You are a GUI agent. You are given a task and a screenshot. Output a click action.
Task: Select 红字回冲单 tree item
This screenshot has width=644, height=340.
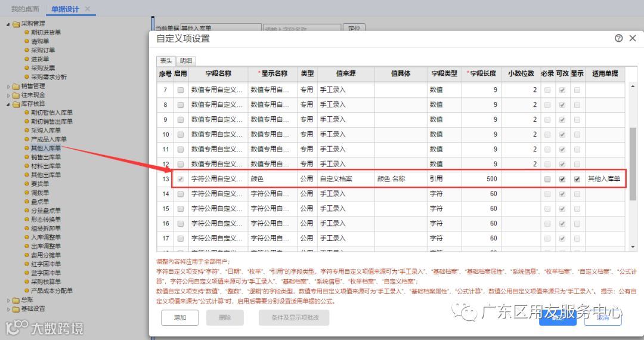click(x=45, y=264)
